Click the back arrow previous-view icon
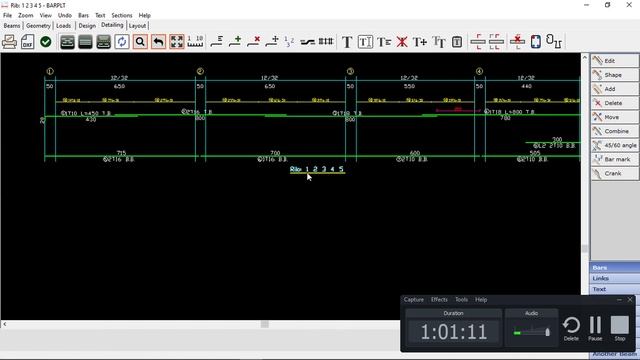The image size is (640, 360). (x=158, y=42)
